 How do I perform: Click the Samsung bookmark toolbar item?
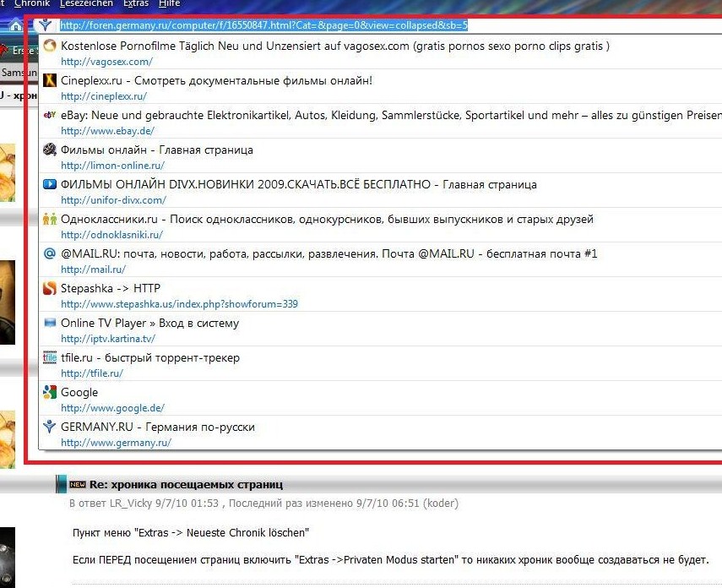[x=19, y=73]
